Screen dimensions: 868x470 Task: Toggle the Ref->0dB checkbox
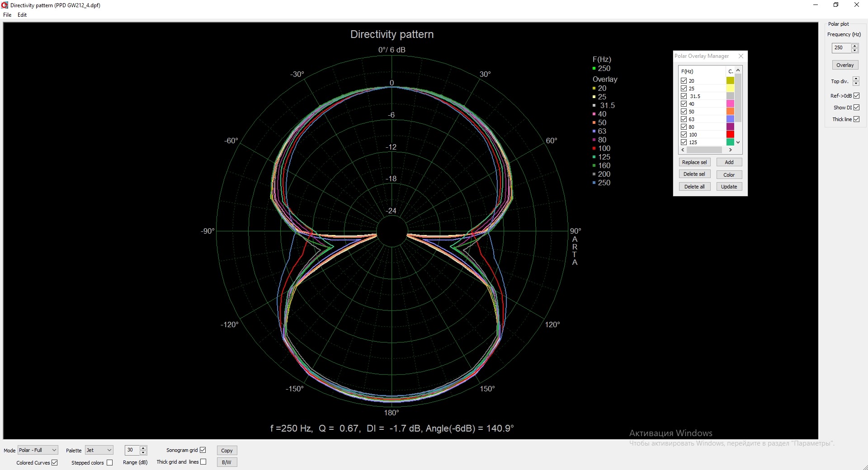point(856,96)
